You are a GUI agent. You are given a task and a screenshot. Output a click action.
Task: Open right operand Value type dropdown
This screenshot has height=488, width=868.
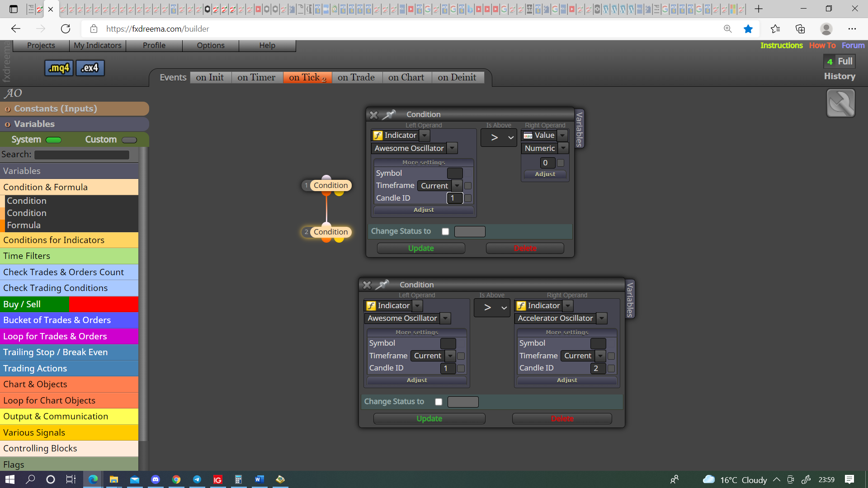[x=562, y=135]
